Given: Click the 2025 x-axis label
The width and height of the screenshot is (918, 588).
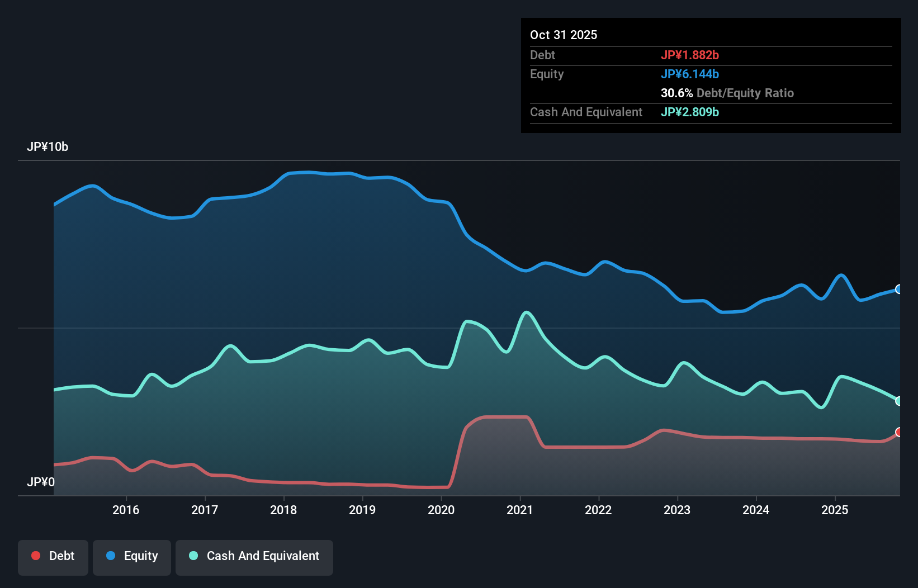Looking at the screenshot, I should pos(835,510).
